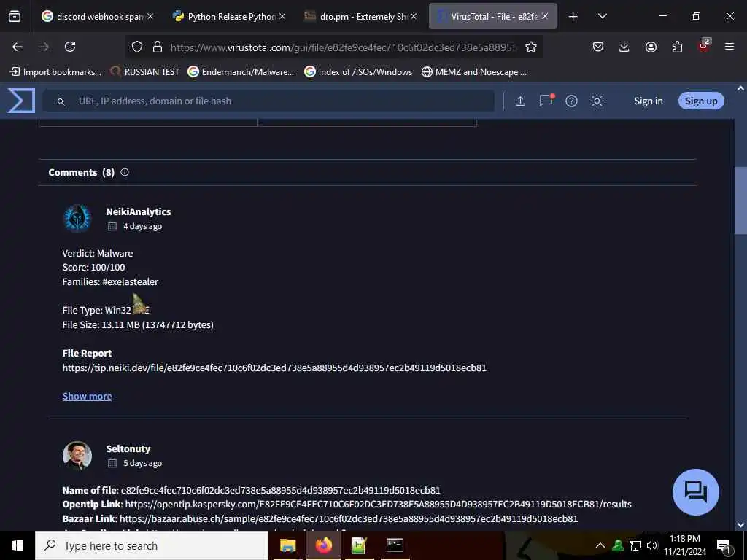Image resolution: width=747 pixels, height=560 pixels.
Task: List all tabs dropdown arrow
Action: tap(602, 16)
